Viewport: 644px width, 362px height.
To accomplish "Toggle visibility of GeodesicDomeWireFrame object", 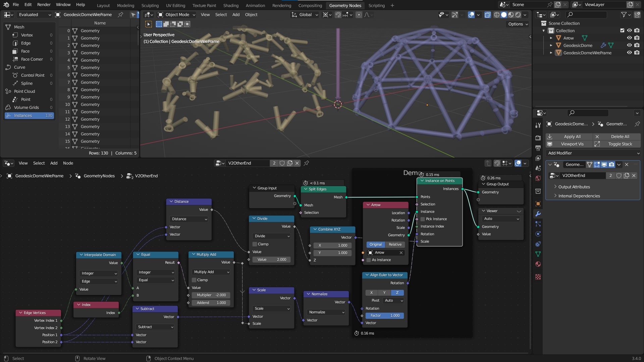I will point(629,53).
